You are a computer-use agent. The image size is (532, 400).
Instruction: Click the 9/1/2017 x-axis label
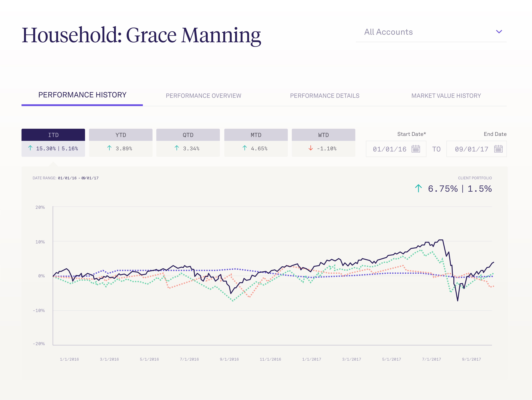coord(471,359)
